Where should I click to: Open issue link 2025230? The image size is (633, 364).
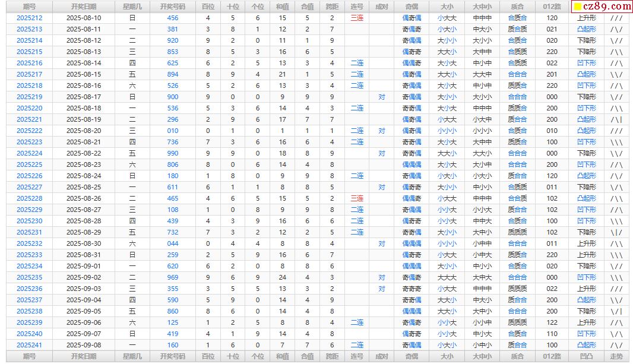coord(30,221)
